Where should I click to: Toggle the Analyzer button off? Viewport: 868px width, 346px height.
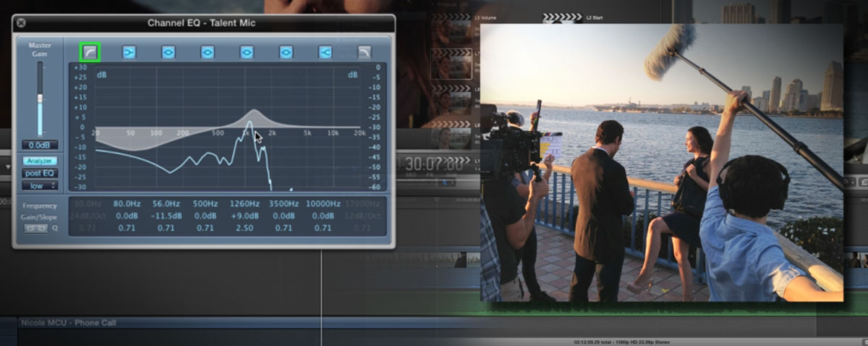pos(40,161)
